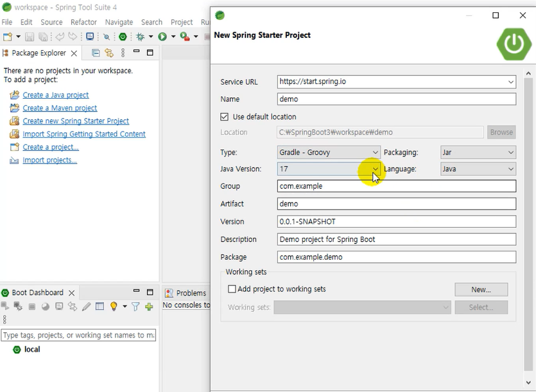Viewport: 536px width, 392px height.
Task: Click 'Import Spring Getting Started Content' link
Action: [x=84, y=134]
